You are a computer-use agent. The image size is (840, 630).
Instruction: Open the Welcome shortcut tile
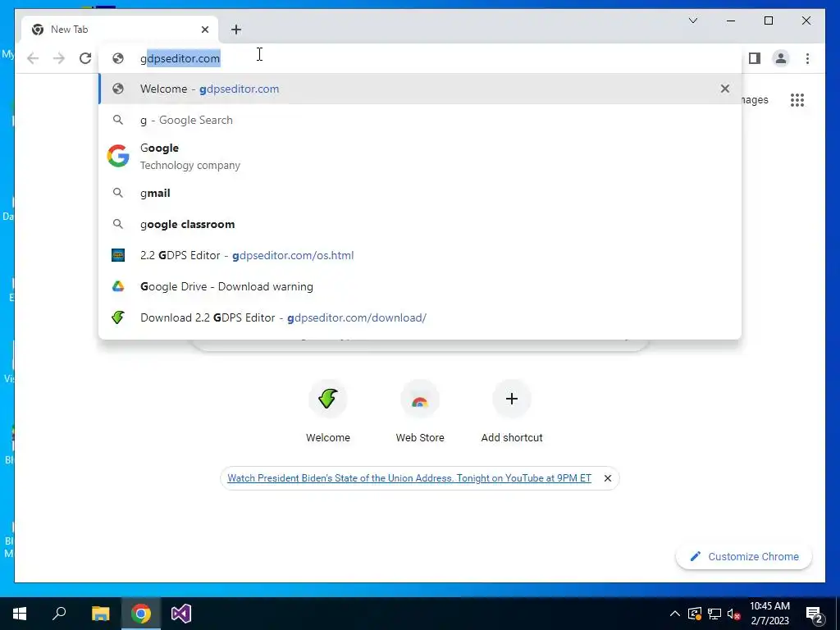pyautogui.click(x=328, y=412)
